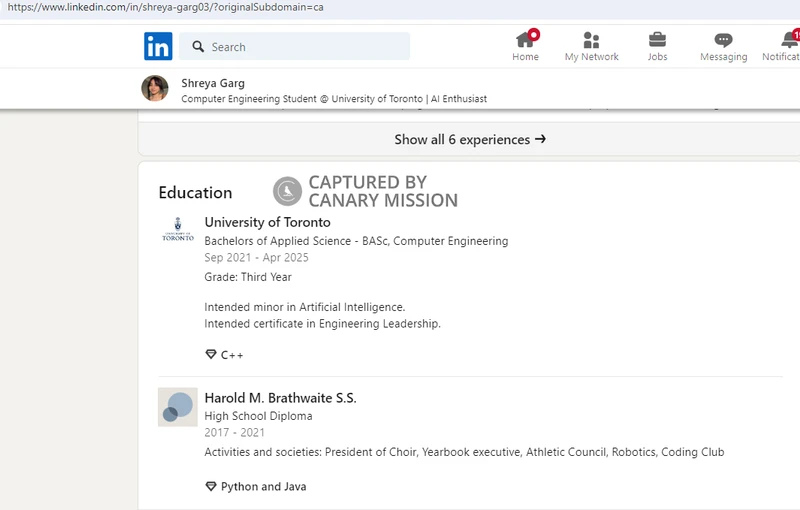Click 'Activities and societies' line

coord(464,452)
